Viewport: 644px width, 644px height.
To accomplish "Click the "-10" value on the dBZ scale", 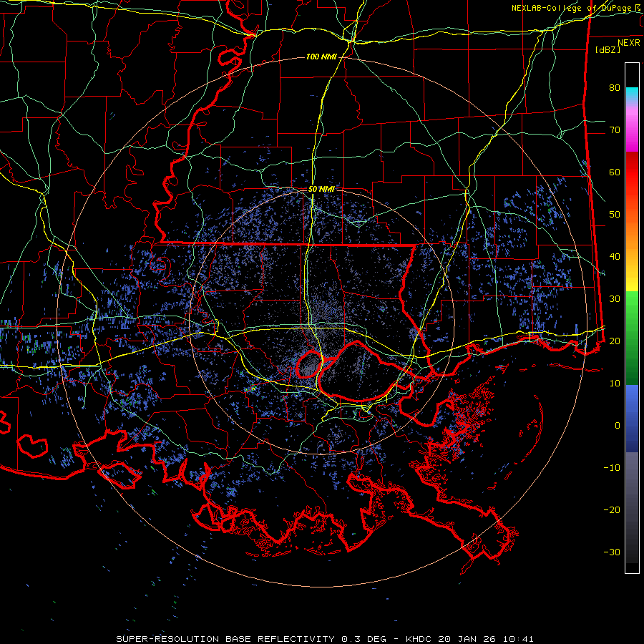I will 612,467.
